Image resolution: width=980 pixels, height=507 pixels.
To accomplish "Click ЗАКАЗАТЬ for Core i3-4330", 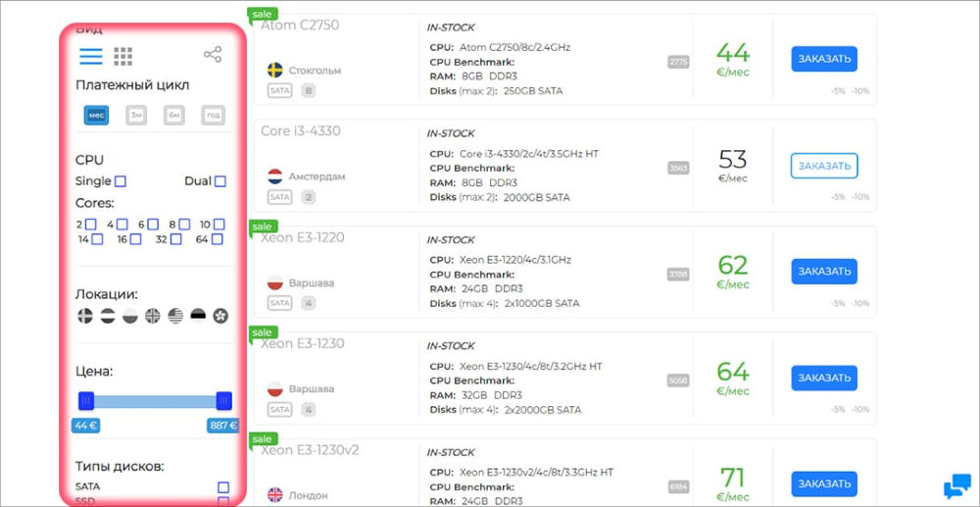I will pyautogui.click(x=824, y=166).
